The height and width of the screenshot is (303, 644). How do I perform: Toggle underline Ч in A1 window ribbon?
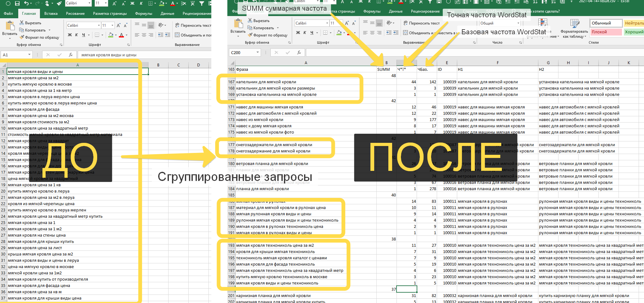coord(83,35)
